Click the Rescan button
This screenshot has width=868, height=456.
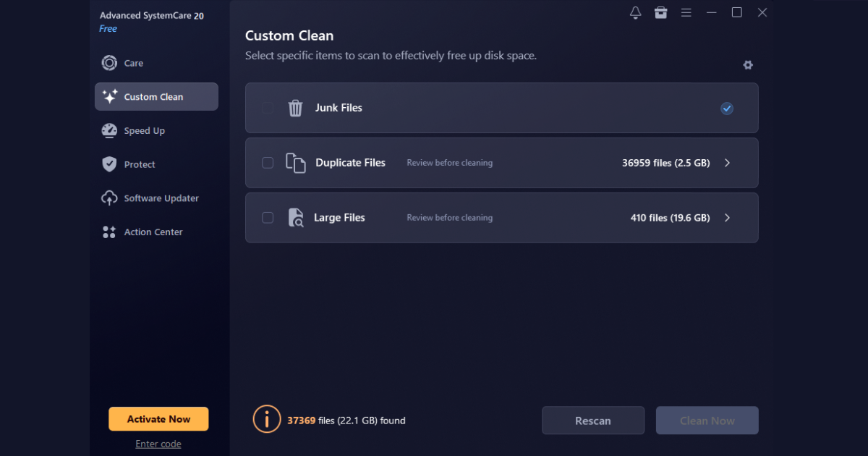593,421
